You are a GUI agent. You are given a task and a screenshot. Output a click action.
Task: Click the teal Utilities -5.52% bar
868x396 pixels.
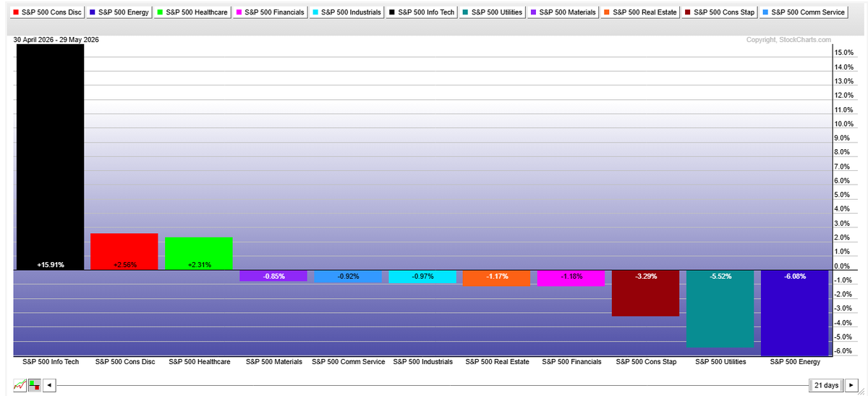pyautogui.click(x=720, y=309)
